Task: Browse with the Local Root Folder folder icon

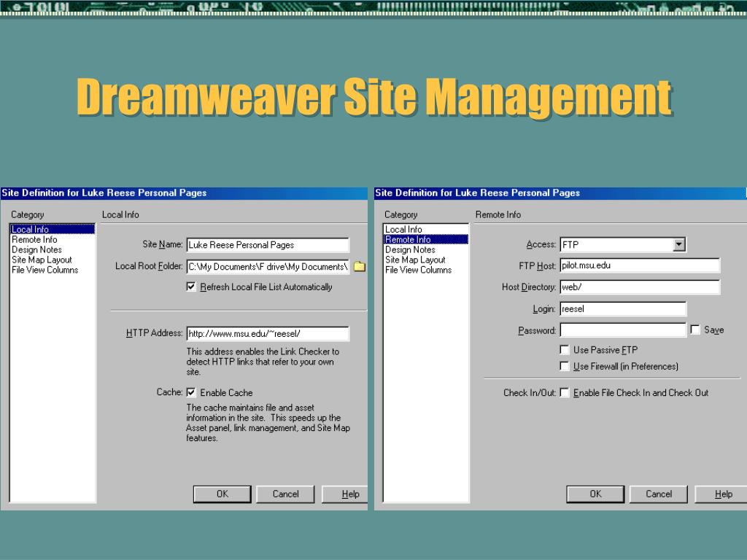Action: click(360, 267)
